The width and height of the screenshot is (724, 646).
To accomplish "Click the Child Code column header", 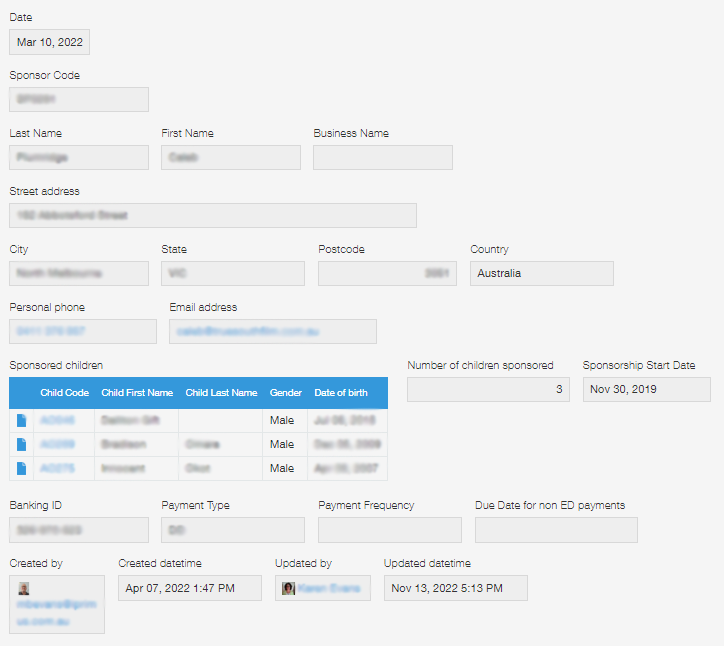I will click(64, 393).
